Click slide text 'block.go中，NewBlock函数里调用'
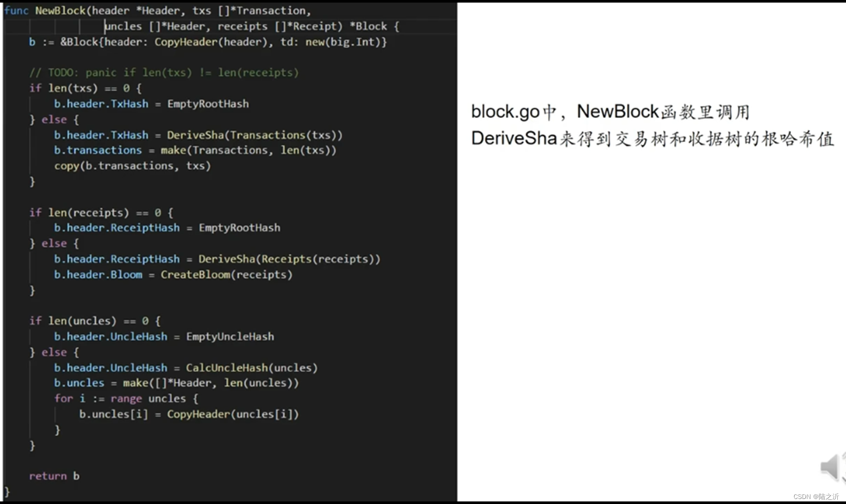The height and width of the screenshot is (504, 846). (x=610, y=112)
